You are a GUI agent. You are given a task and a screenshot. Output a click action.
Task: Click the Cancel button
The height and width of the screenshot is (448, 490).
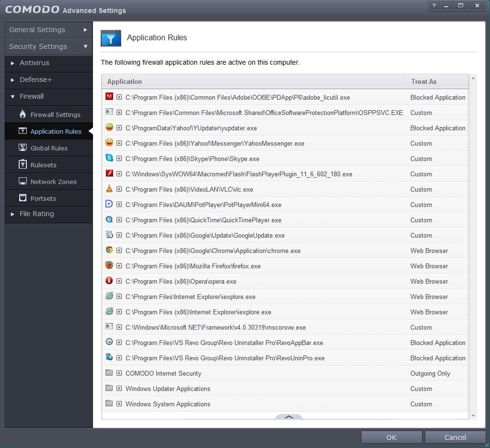(x=455, y=437)
